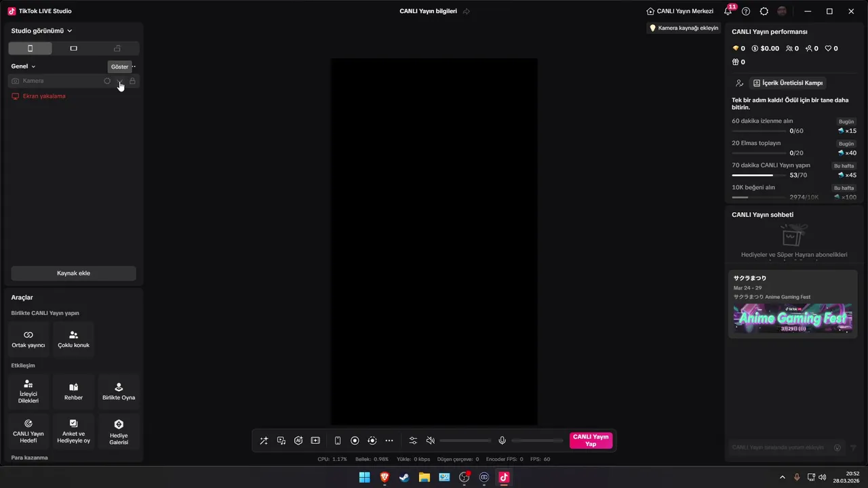This screenshot has width=868, height=488.
Task: Click 70 dakika CANLI Yayın yapın progress bar
Action: pyautogui.click(x=758, y=175)
